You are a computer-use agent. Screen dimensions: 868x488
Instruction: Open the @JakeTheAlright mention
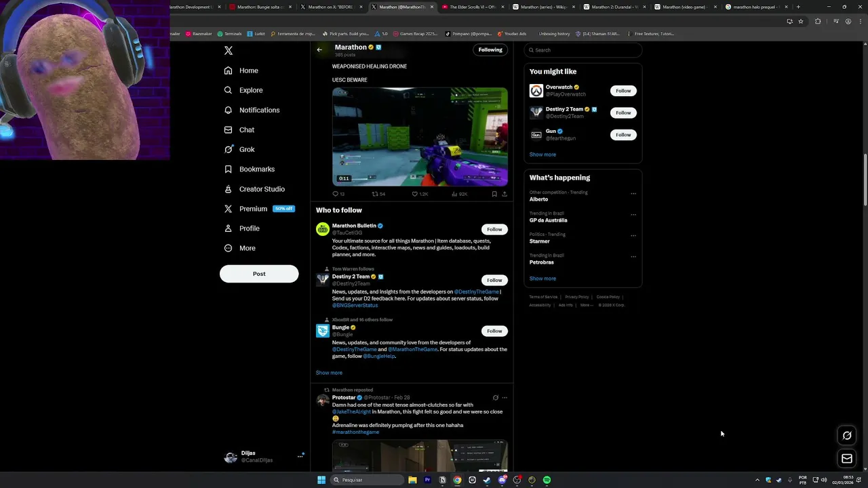[351, 411]
